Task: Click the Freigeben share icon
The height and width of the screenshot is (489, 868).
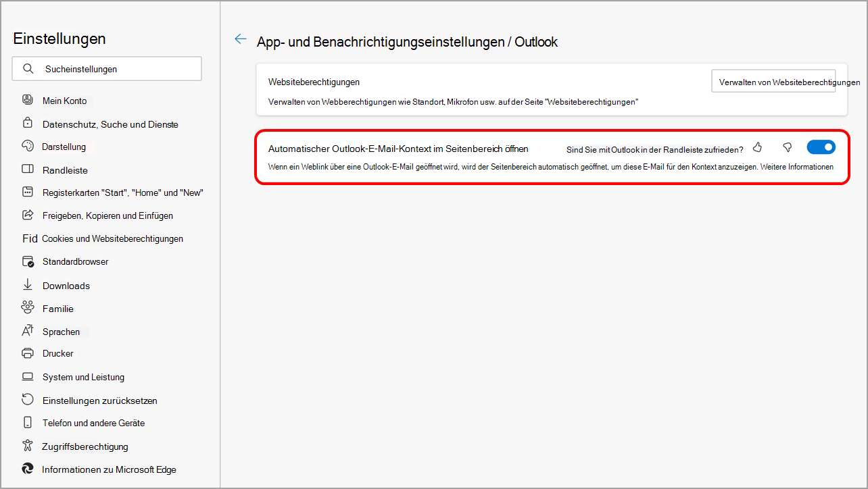Action: tap(28, 215)
